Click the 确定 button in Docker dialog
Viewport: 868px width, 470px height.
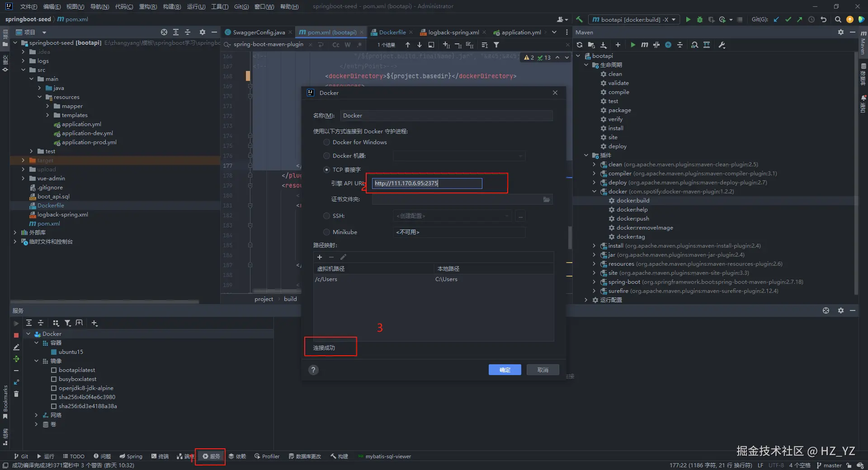pyautogui.click(x=505, y=370)
